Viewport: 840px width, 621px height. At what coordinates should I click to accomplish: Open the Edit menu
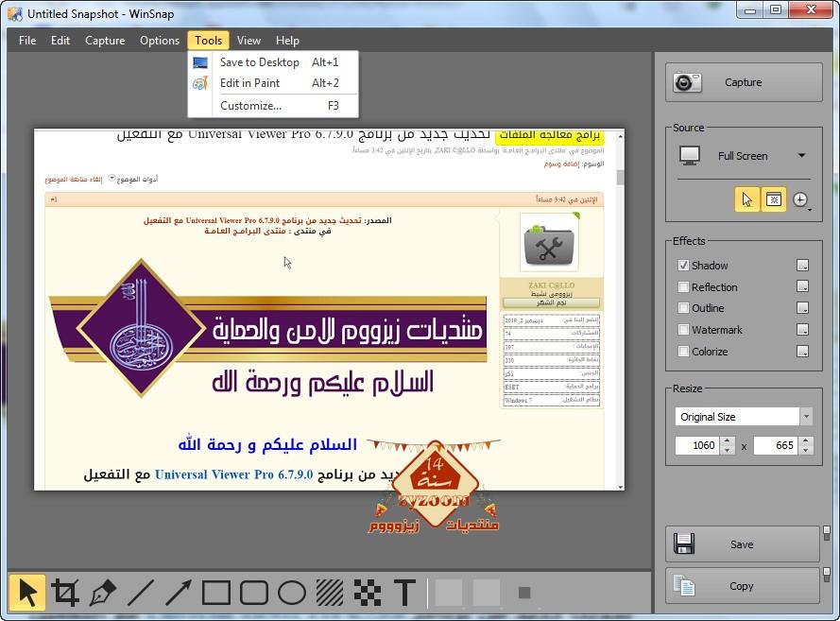60,41
